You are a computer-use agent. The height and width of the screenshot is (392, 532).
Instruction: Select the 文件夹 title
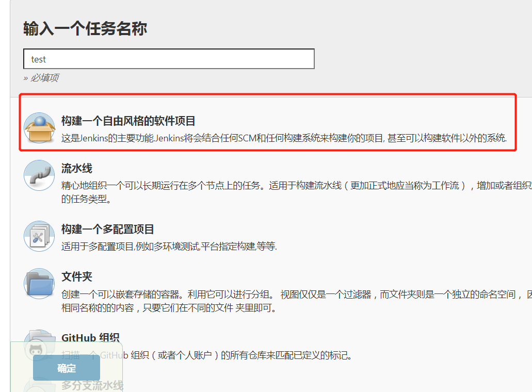coord(77,276)
